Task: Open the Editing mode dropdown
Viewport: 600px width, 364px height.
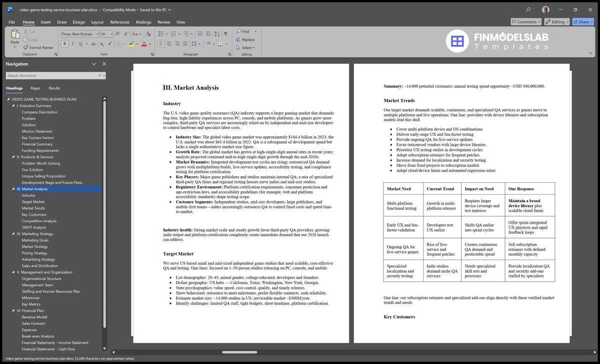Action: [557, 22]
